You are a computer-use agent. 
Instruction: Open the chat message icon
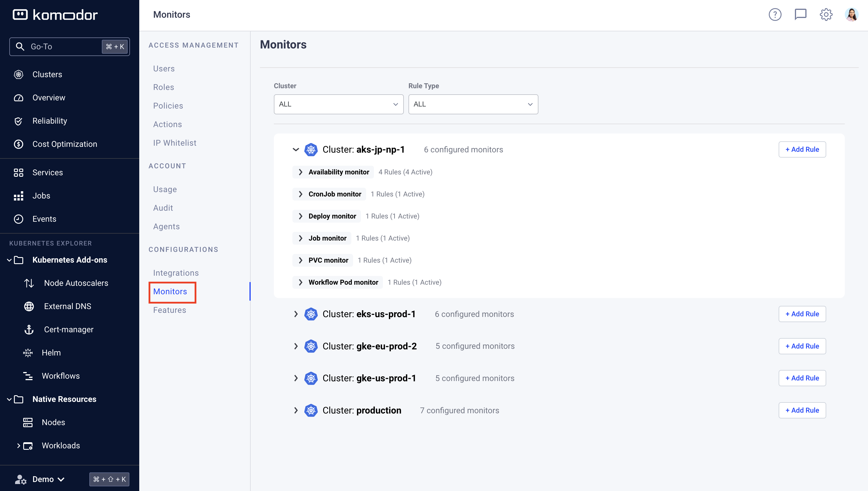coord(801,15)
